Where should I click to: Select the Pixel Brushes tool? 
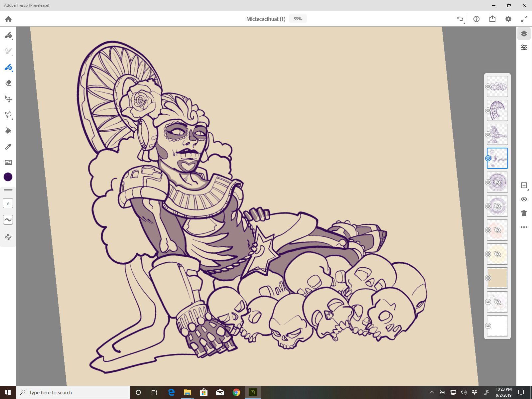8,35
